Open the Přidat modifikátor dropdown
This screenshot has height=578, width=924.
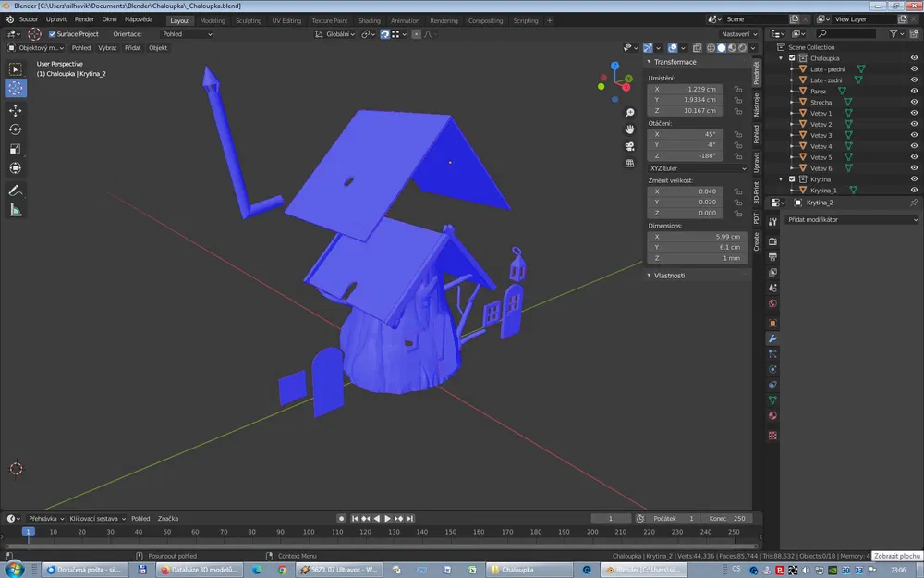(x=851, y=220)
